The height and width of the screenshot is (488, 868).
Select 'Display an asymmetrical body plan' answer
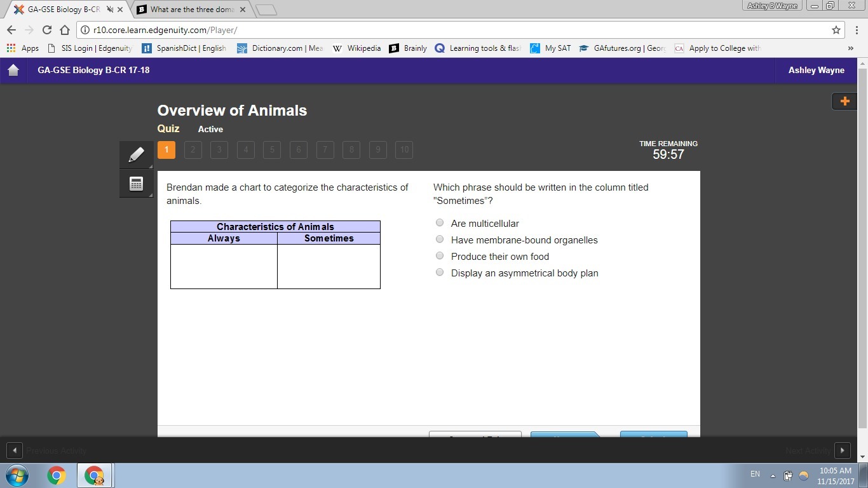440,272
